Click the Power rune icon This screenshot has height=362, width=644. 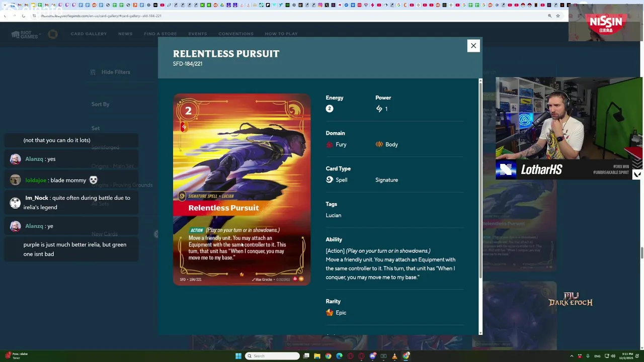point(379,109)
